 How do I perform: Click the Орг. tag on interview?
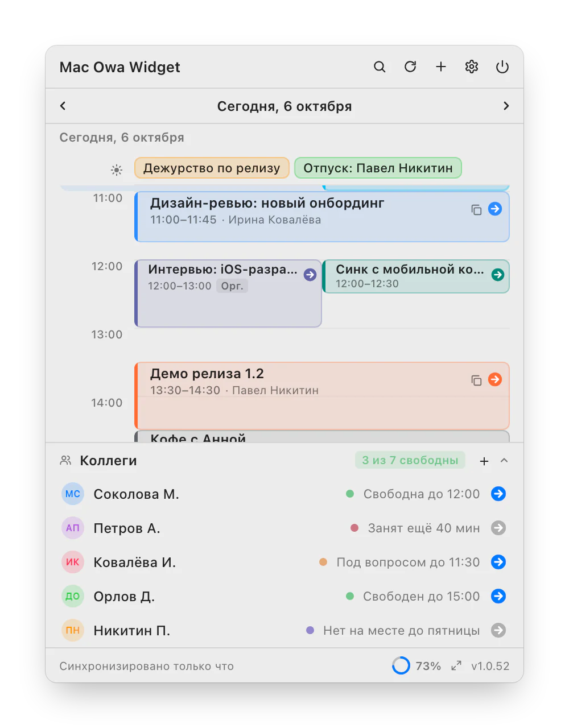tap(232, 286)
